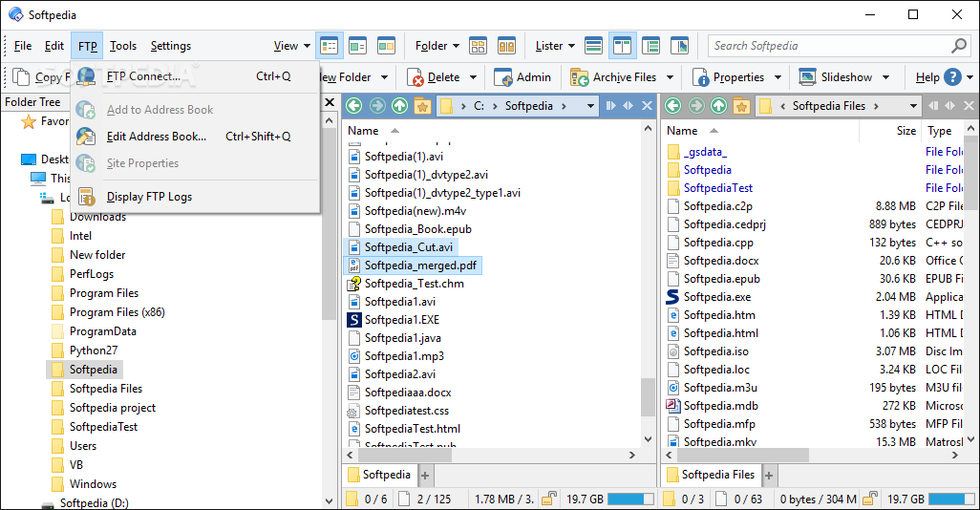Add new tab beside Softpedia tab
The width and height of the screenshot is (980, 510).
(425, 476)
